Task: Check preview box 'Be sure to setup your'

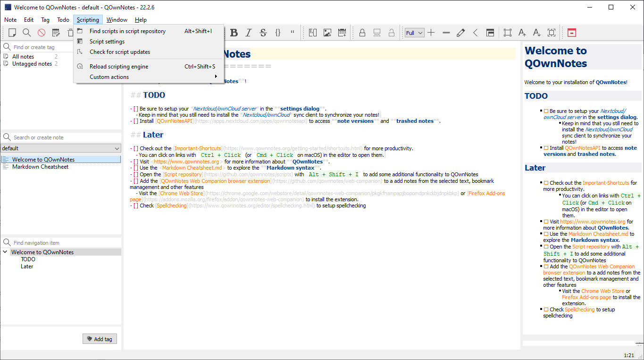Action: (546, 111)
